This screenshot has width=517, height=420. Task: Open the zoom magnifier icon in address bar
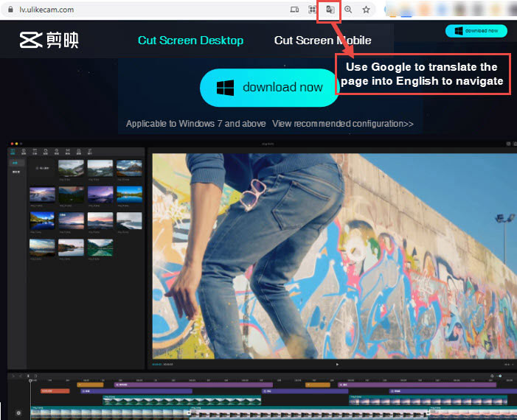(348, 10)
